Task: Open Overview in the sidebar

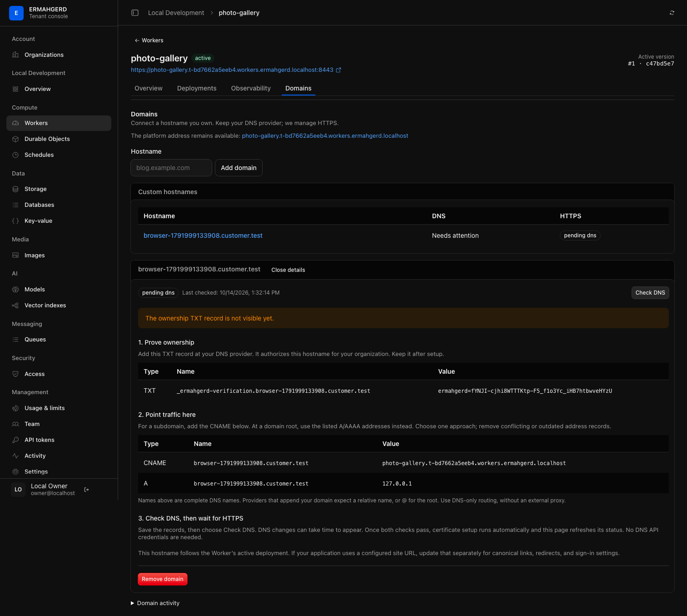Action: [59, 89]
